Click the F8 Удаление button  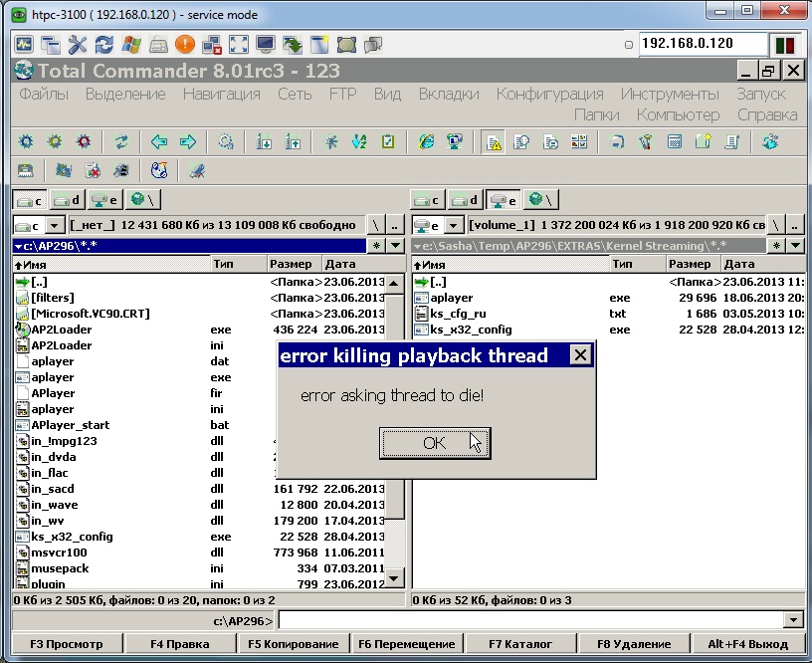click(634, 644)
